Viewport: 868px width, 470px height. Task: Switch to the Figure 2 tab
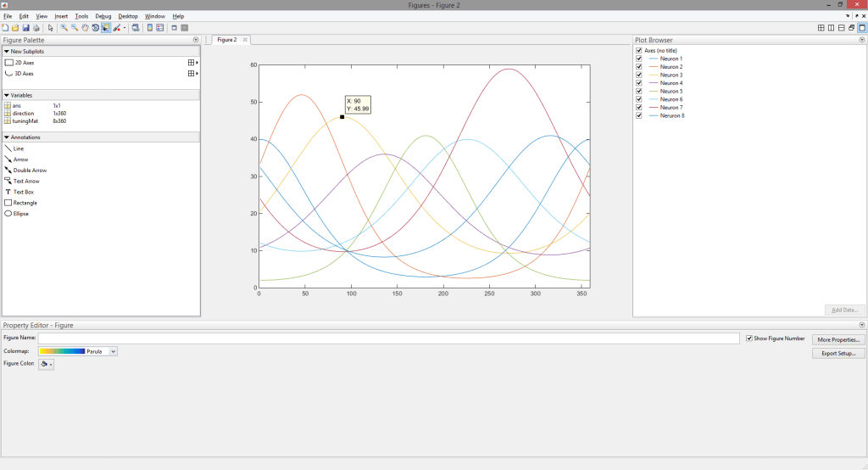tap(226, 40)
